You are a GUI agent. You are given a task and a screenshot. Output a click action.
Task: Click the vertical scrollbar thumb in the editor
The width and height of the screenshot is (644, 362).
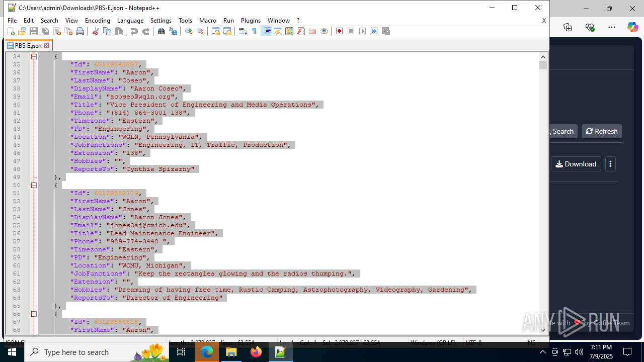pos(543,65)
